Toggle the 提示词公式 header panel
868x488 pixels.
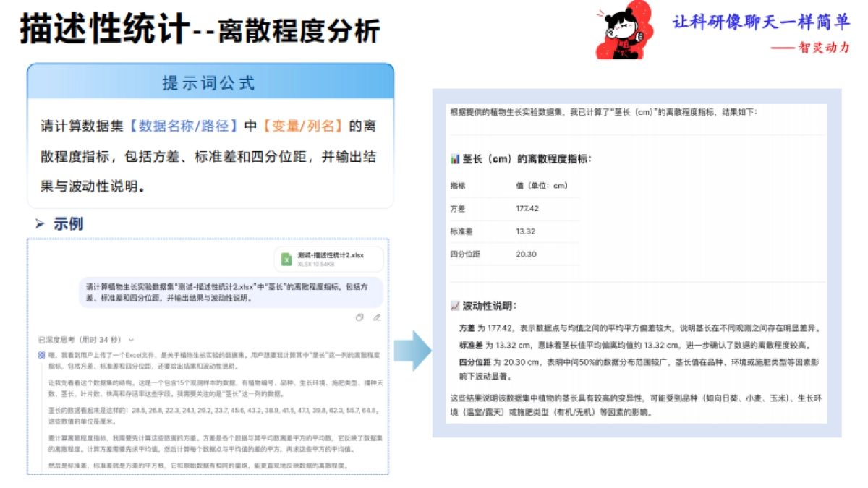click(x=211, y=83)
